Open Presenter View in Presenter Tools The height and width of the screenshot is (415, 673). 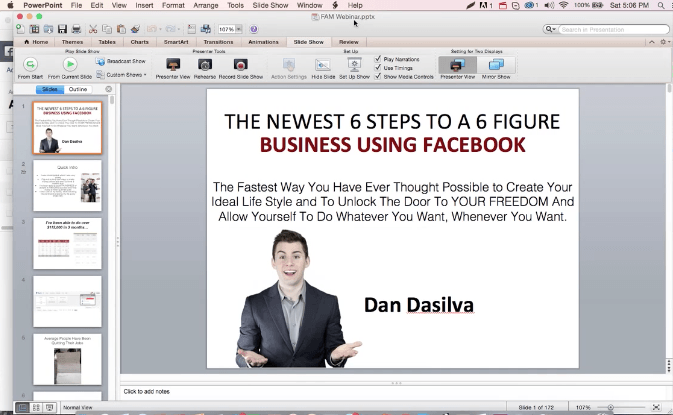pos(173,68)
